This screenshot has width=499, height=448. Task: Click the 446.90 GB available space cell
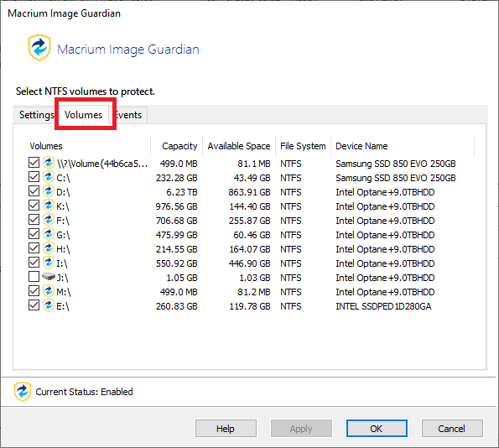250,263
